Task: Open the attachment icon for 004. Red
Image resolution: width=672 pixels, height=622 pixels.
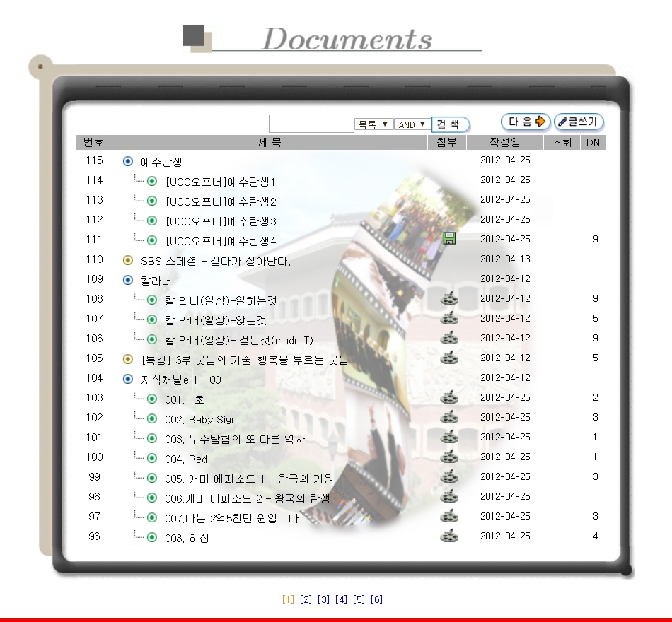Action: [449, 456]
